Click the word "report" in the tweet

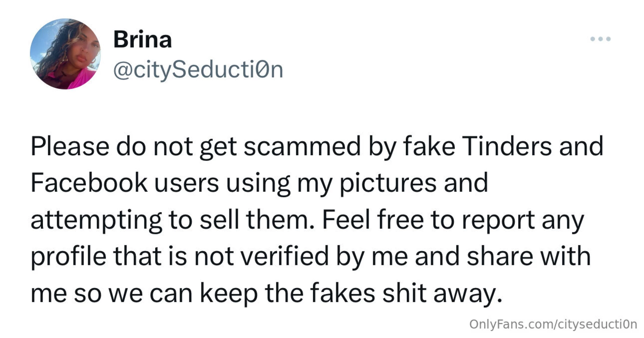pos(498,221)
